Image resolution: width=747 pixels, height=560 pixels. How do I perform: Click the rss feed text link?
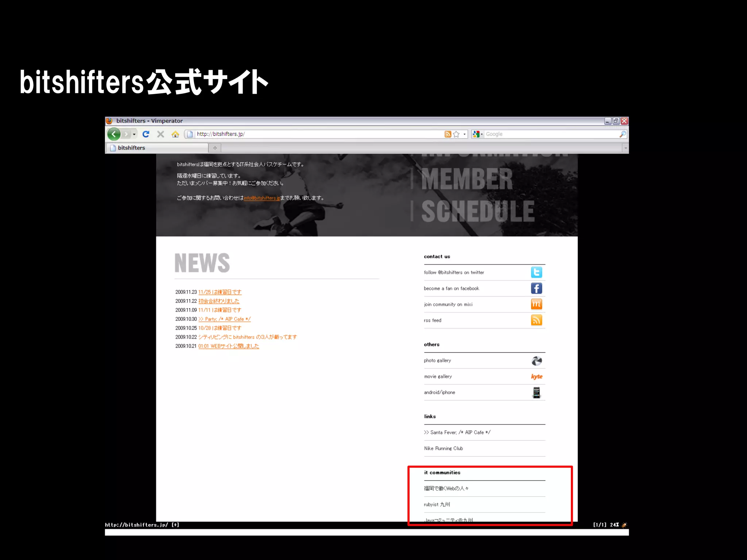point(433,320)
